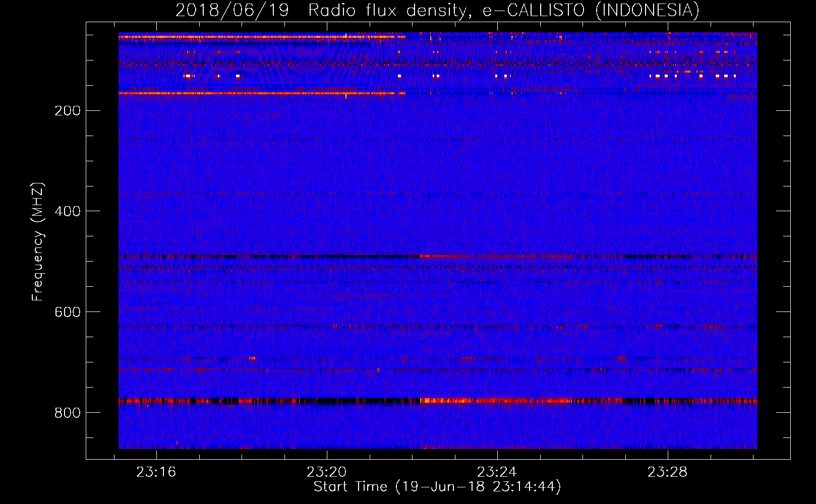Click the "Start Time (19-Jun-18 23:14:44)" label
Screen dimensions: 816x504
click(x=437, y=487)
